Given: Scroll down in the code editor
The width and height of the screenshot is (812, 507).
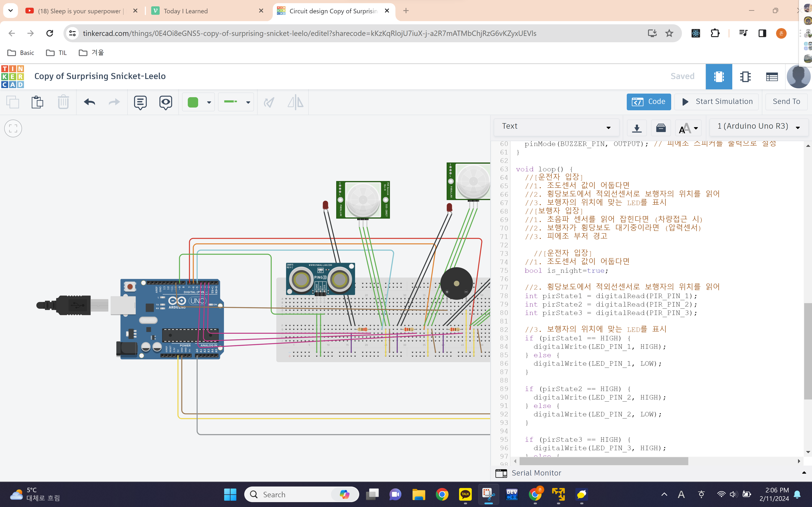Looking at the screenshot, I should pyautogui.click(x=807, y=451).
